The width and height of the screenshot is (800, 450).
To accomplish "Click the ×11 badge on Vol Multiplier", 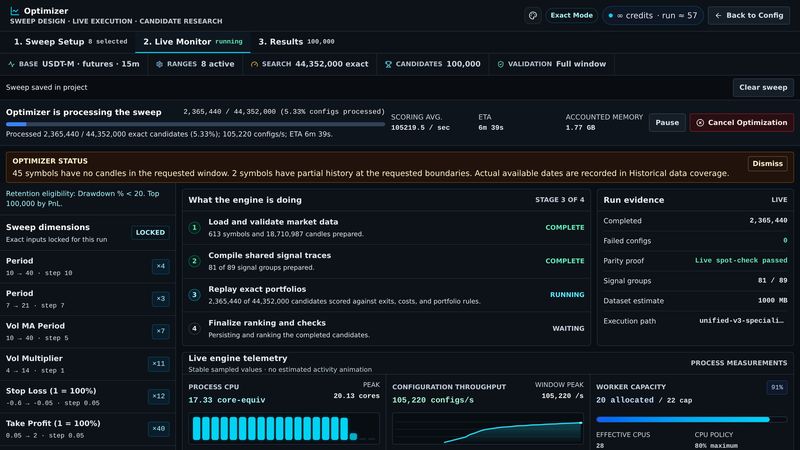I will tap(159, 364).
